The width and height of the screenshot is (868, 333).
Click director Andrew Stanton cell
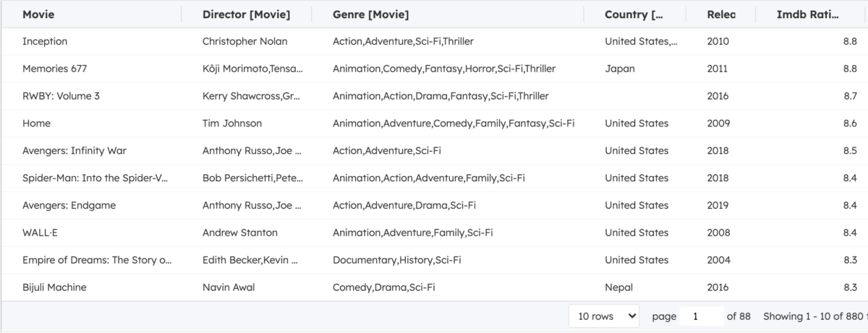click(x=240, y=233)
